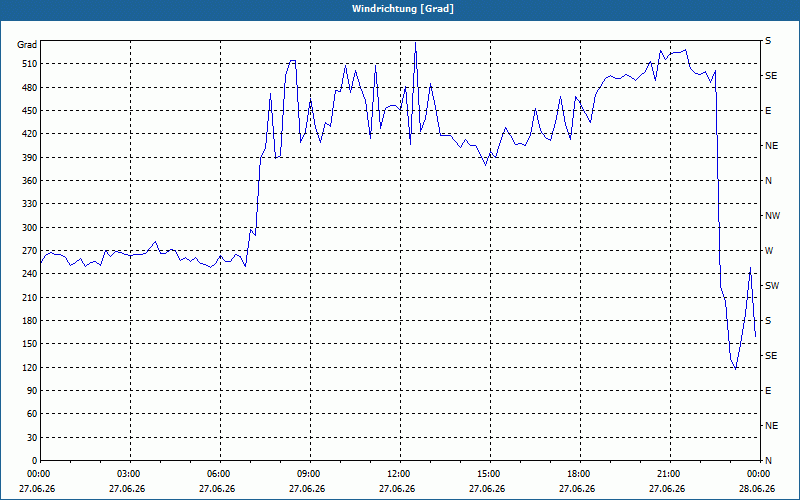The height and width of the screenshot is (500, 800).
Task: Click the bottom N compass label
Action: click(768, 461)
